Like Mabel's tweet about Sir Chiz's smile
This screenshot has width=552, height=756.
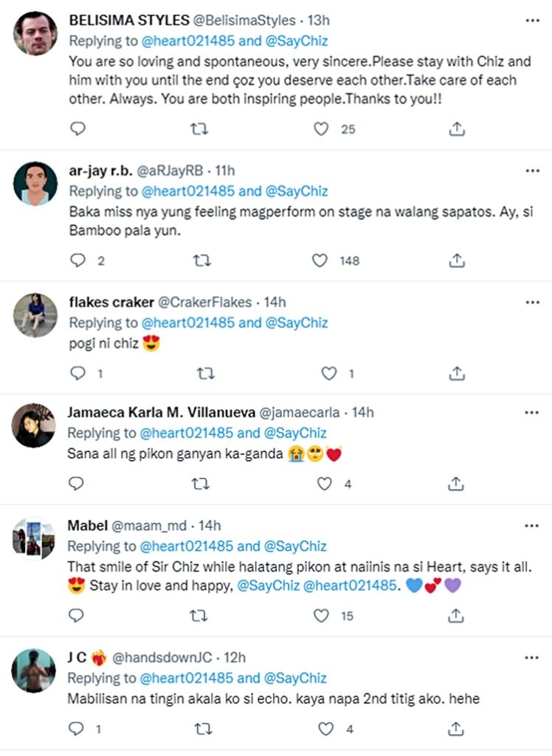coord(321,615)
